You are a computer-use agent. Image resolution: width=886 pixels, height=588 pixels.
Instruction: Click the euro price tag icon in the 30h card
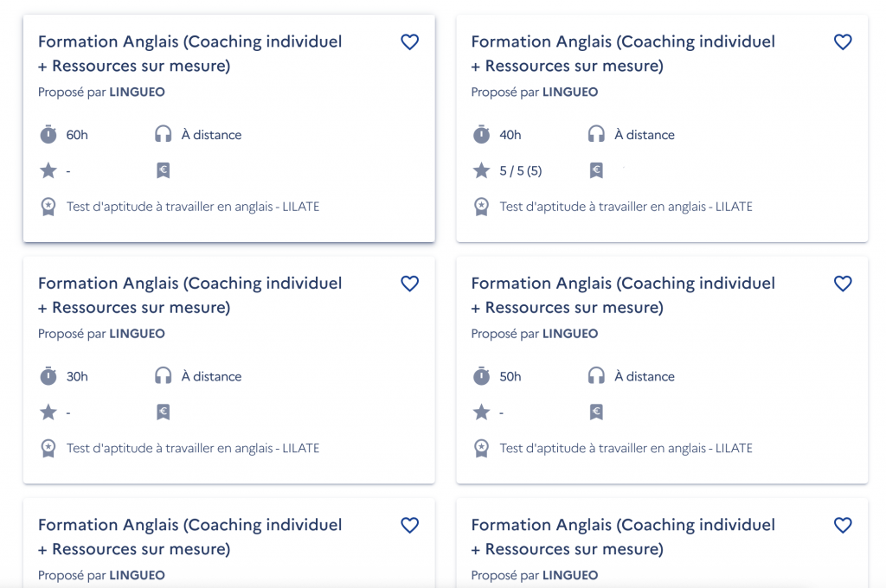164,412
